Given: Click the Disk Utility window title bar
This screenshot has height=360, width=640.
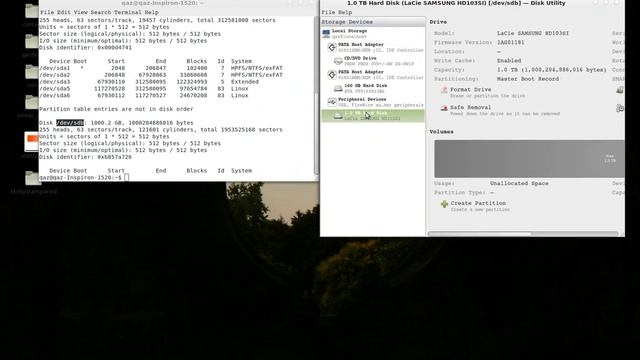Looking at the screenshot, I should 472,4.
